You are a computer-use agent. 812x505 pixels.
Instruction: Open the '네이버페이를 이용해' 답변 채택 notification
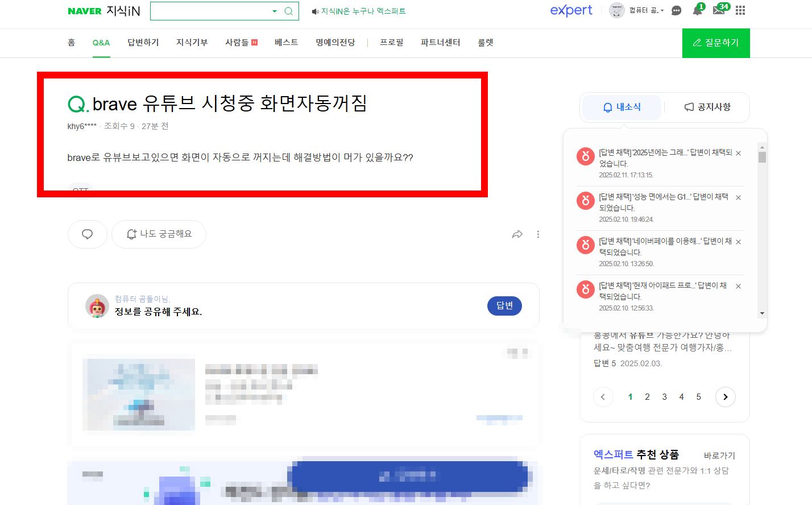click(665, 247)
